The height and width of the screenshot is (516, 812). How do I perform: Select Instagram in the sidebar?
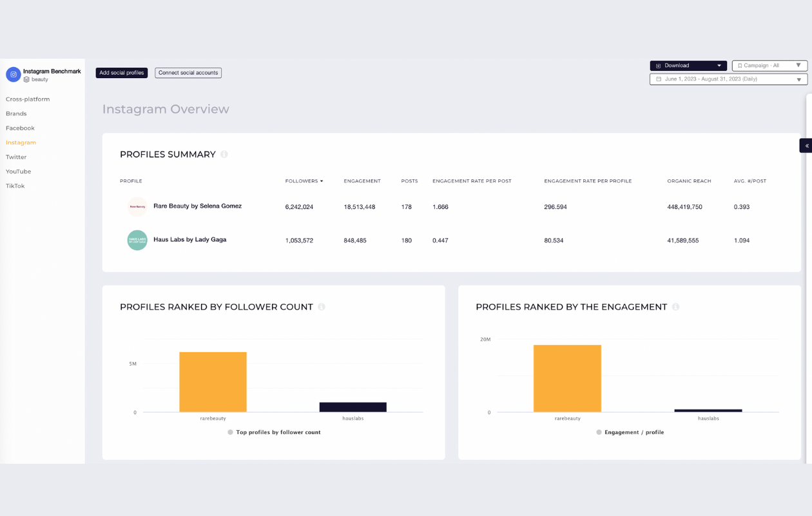pos(21,143)
